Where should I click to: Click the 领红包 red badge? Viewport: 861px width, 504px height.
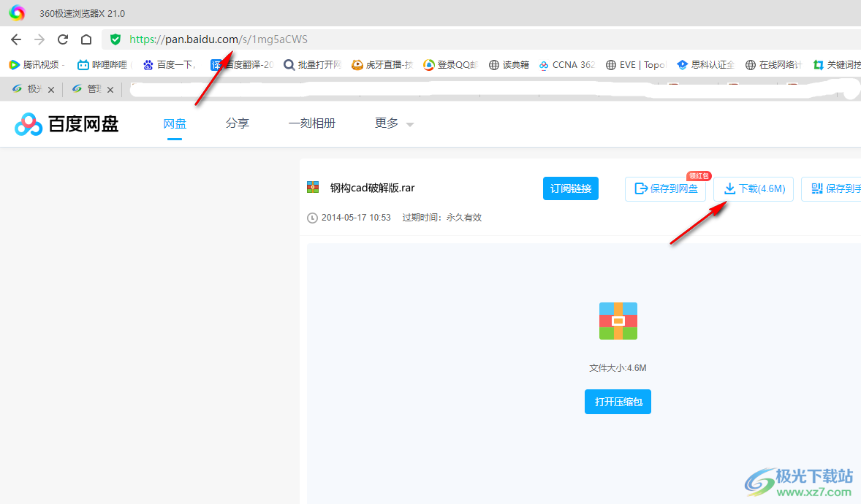pyautogui.click(x=699, y=175)
